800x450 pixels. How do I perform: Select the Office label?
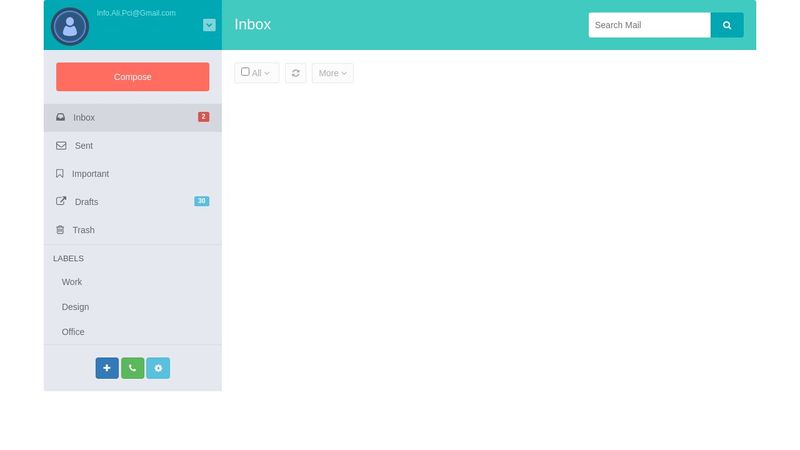[x=73, y=332]
